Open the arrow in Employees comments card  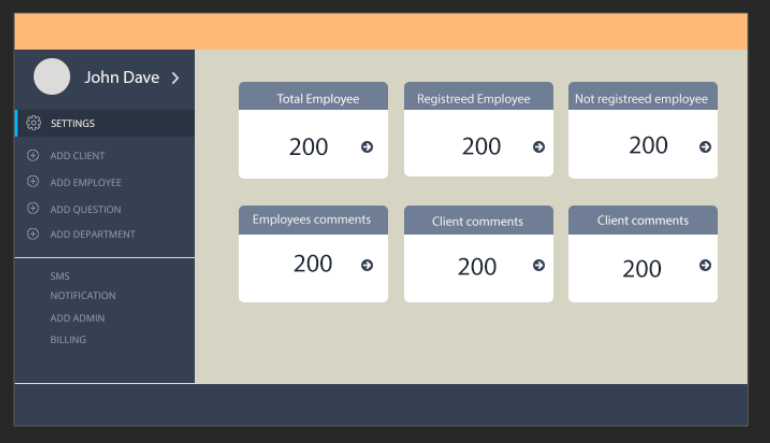(367, 265)
